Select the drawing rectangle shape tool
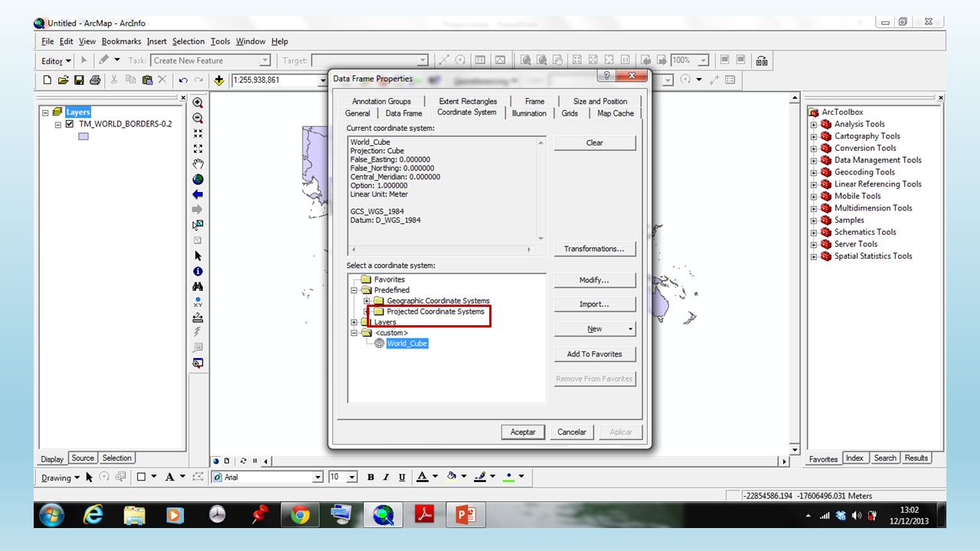Screen dimensions: 980x551 pos(141,477)
